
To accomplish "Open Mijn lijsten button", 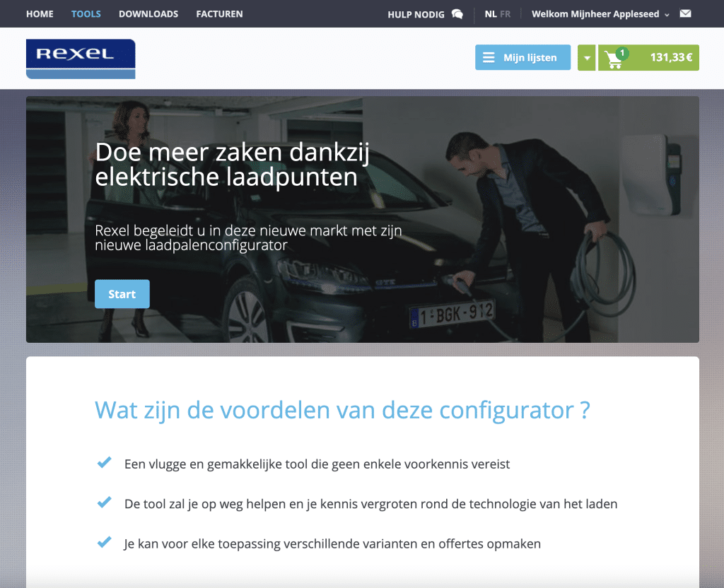I will pyautogui.click(x=522, y=58).
